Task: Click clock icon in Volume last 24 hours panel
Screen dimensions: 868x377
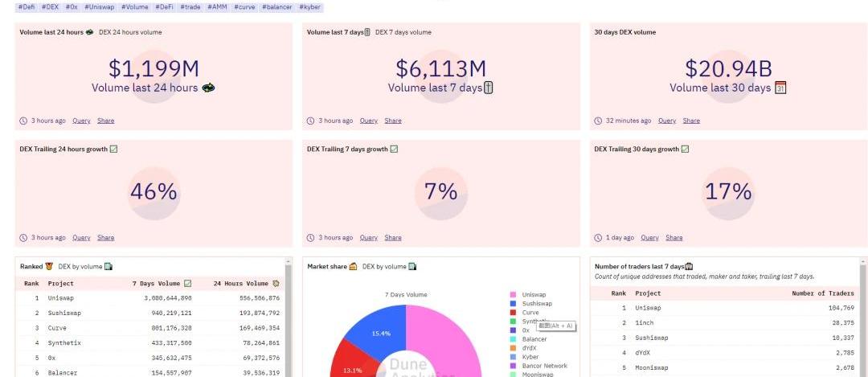Action: [23, 121]
